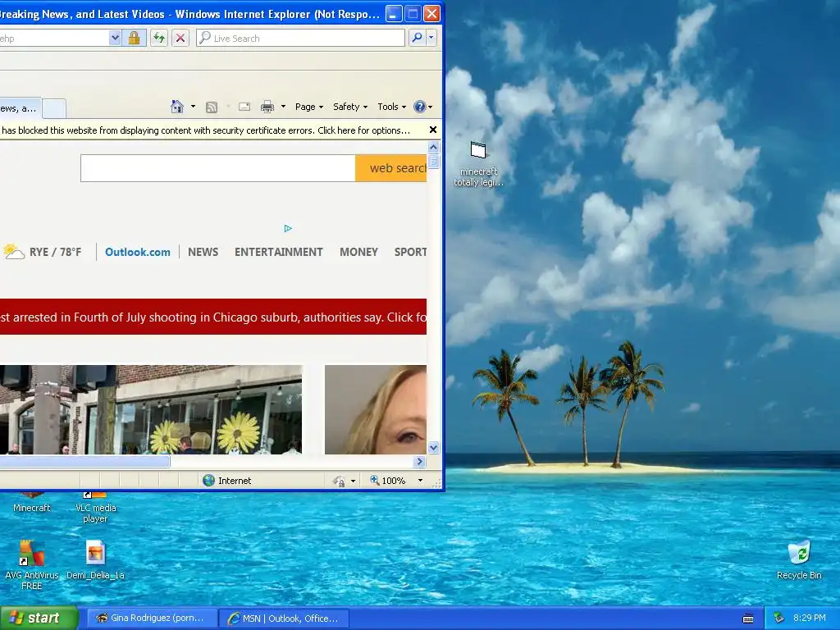Click the horizontal scrollbar right arrow

420,461
